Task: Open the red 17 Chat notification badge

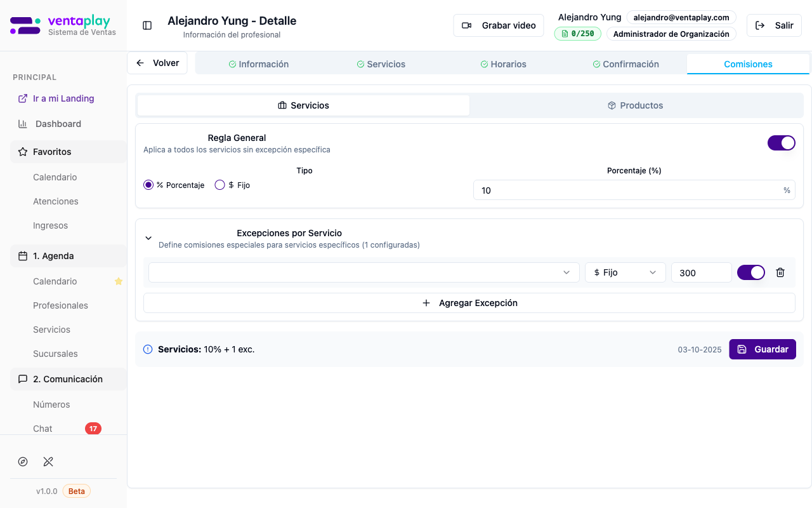Action: click(93, 429)
